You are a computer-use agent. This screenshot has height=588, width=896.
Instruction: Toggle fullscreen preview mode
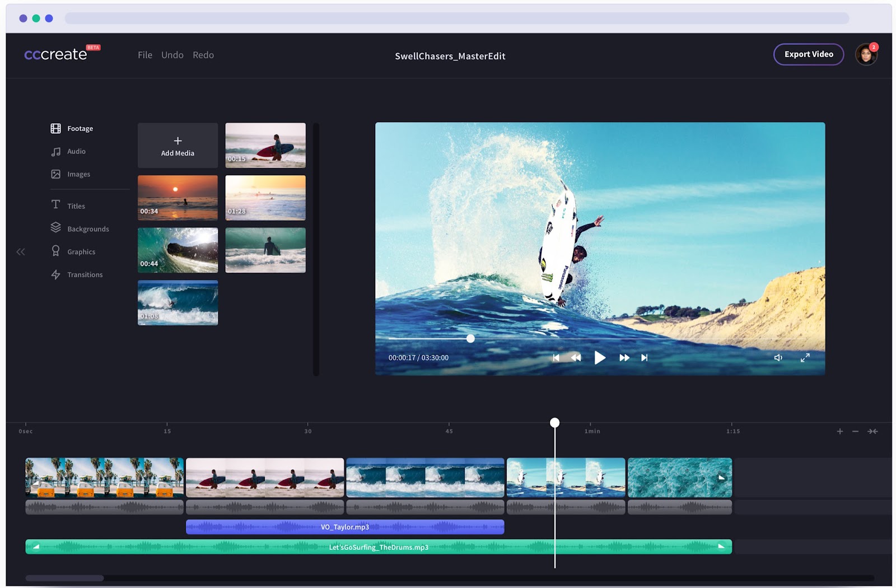(805, 358)
